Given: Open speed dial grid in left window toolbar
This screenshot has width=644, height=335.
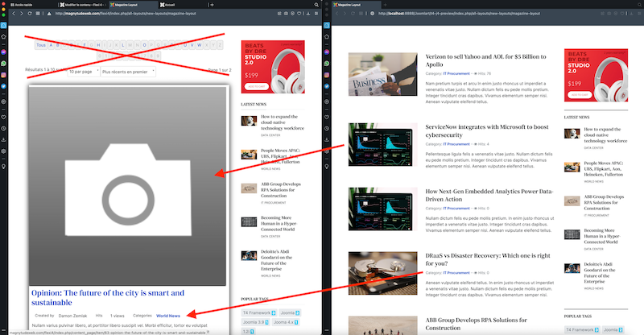Looking at the screenshot, I should click(x=37, y=14).
